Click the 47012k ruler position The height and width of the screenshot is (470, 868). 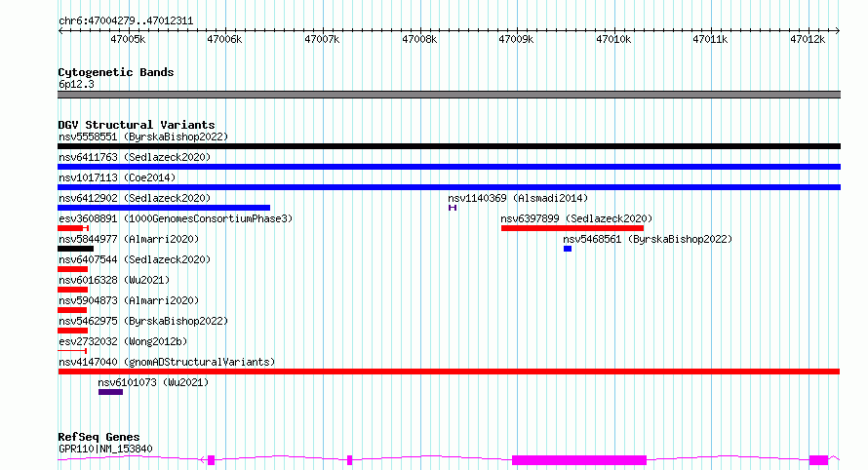tap(808, 39)
